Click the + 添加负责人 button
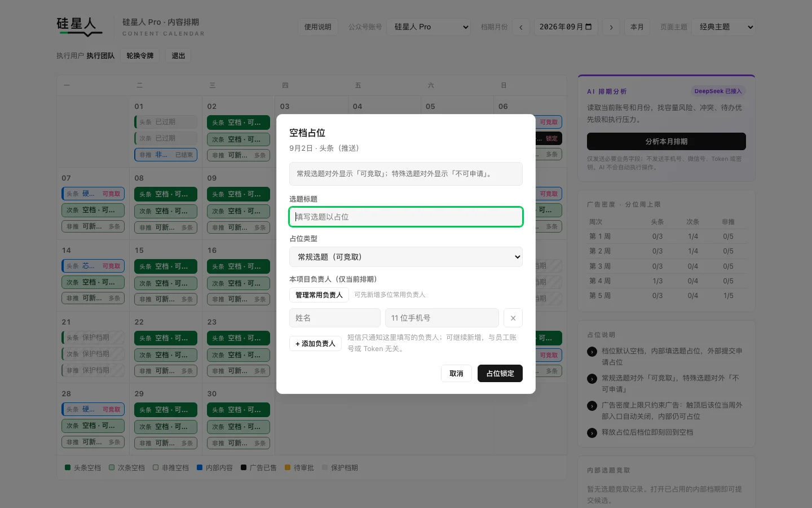This screenshot has height=508, width=812. tap(315, 343)
